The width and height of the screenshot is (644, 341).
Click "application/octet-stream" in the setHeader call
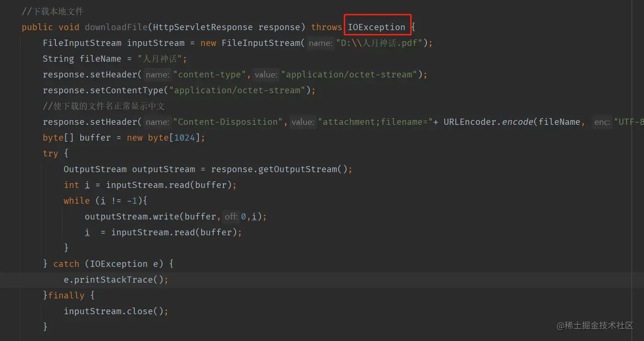click(x=349, y=75)
